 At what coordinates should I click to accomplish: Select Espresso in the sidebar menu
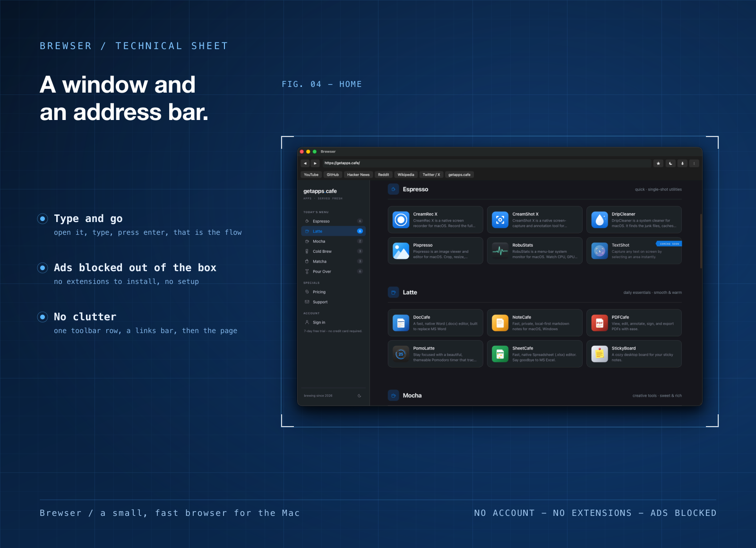[334, 221]
